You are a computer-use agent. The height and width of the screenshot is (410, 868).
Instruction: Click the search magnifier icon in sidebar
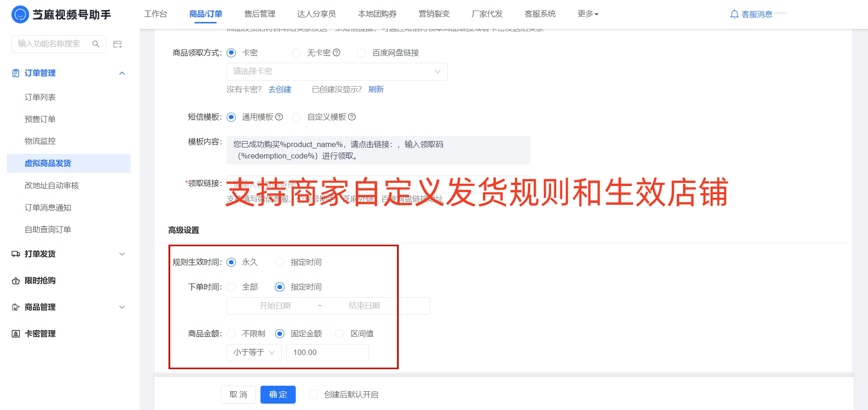pyautogui.click(x=96, y=44)
